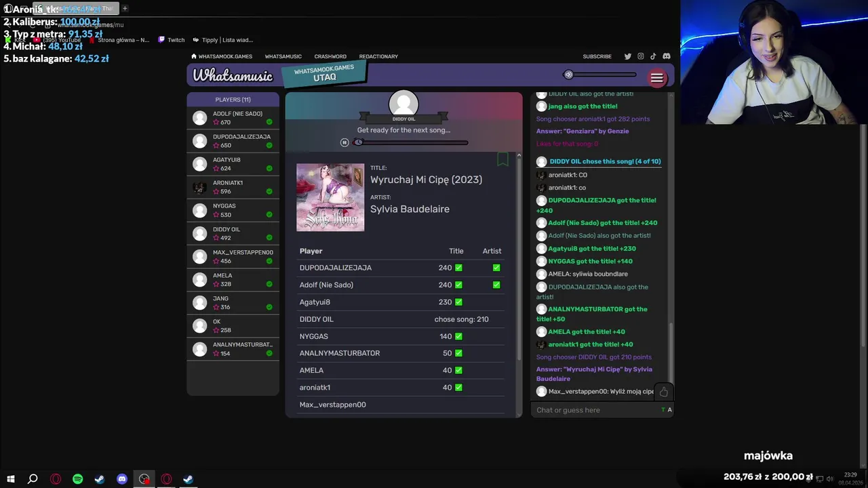Open the Discord icon in site header
868x488 pixels.
667,56
